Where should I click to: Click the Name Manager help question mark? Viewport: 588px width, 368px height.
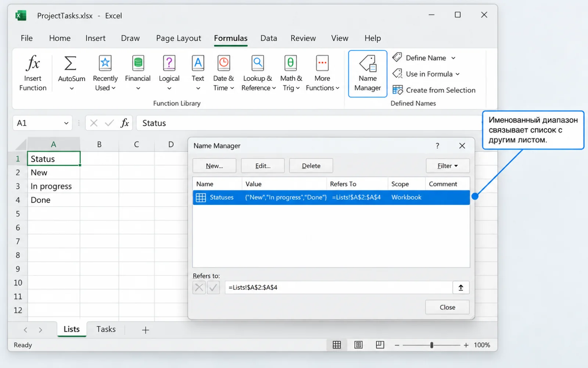pyautogui.click(x=437, y=146)
